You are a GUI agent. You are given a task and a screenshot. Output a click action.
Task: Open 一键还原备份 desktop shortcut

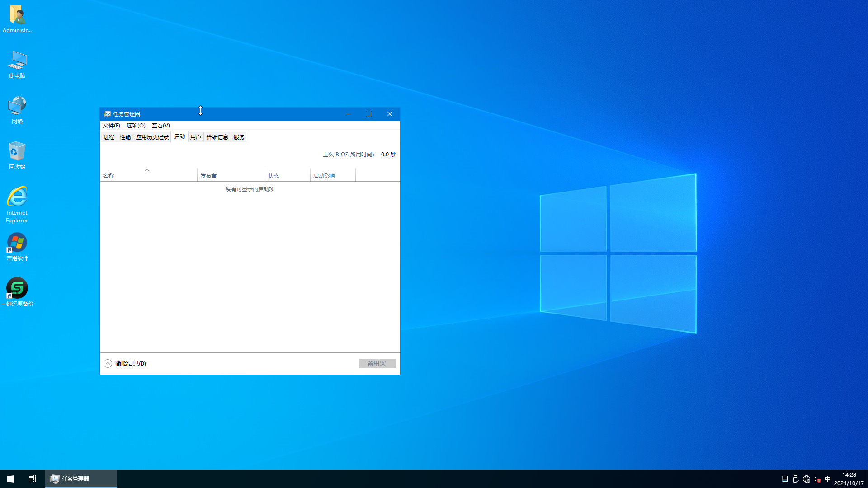(17, 292)
